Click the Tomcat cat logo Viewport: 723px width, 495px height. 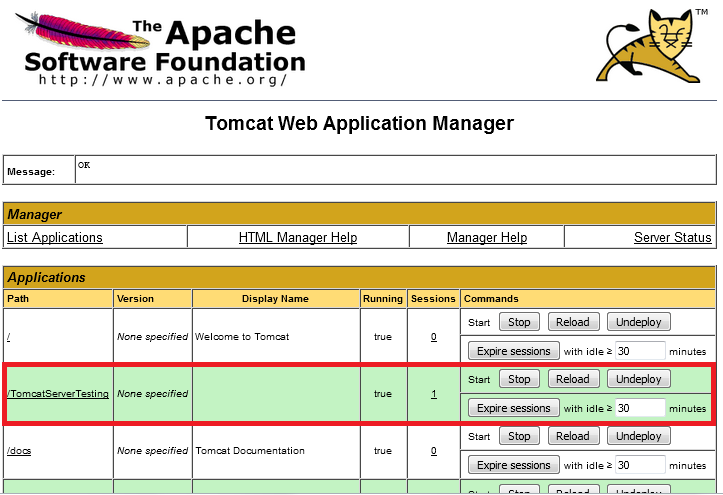point(651,46)
